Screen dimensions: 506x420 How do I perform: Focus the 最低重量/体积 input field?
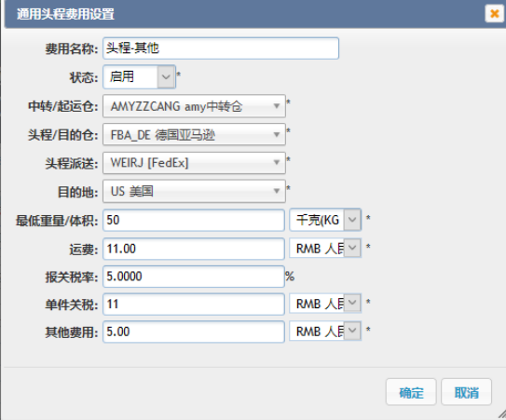(194, 220)
